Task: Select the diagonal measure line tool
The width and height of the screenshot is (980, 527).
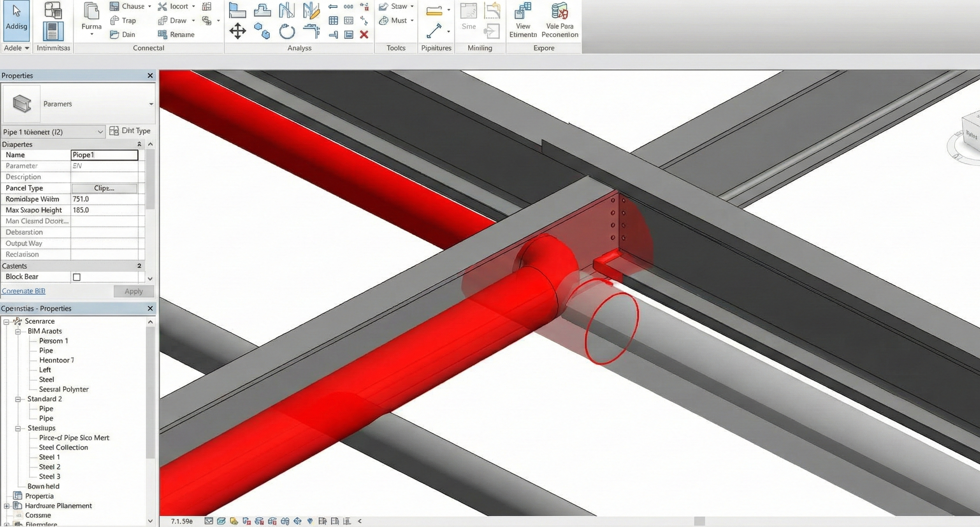Action: pyautogui.click(x=434, y=31)
